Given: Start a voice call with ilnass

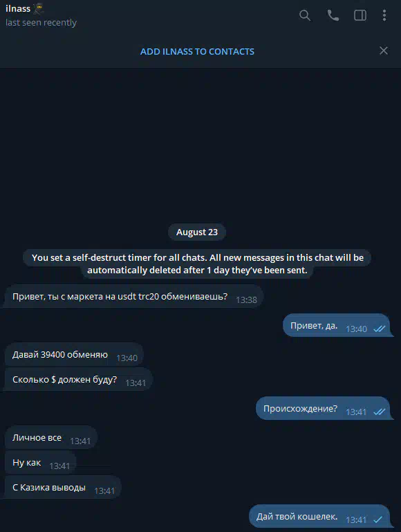Looking at the screenshot, I should click(x=333, y=15).
